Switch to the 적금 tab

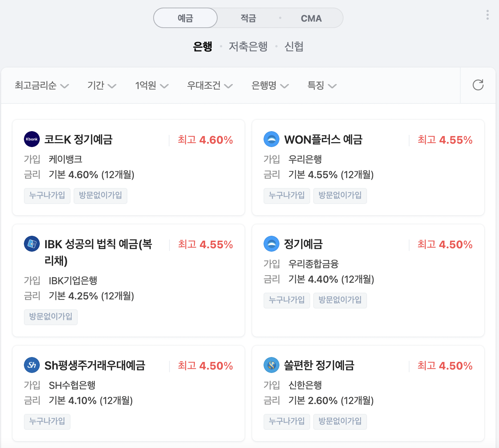[x=248, y=18]
